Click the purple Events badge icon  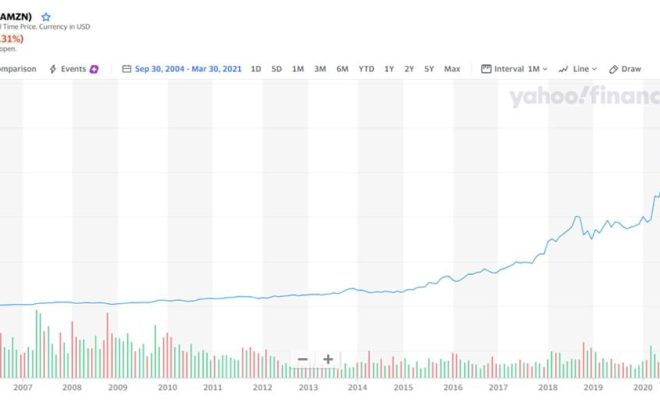tap(94, 69)
